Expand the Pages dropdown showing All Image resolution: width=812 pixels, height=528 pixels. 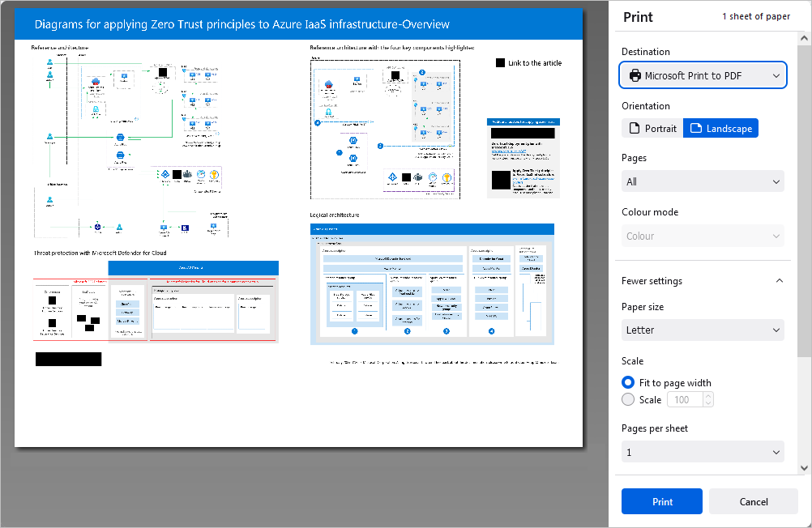coord(703,182)
